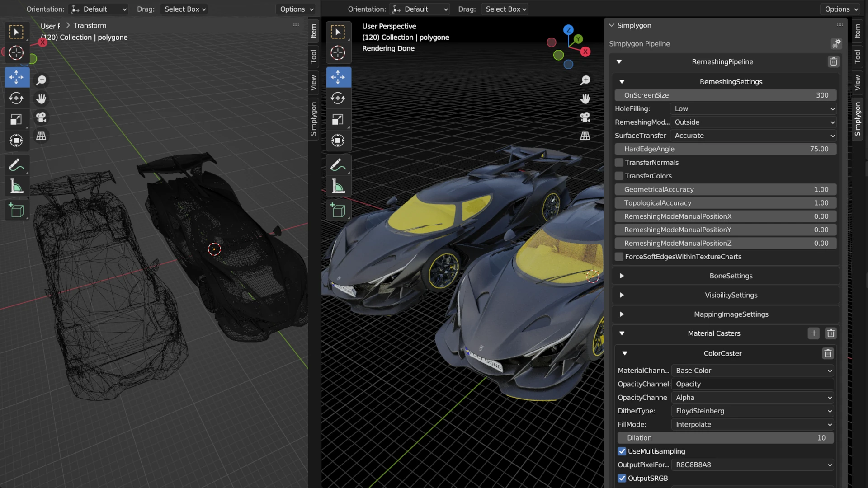This screenshot has width=868, height=488.
Task: Open the Item tab in left viewport sidebar
Action: pos(314,31)
